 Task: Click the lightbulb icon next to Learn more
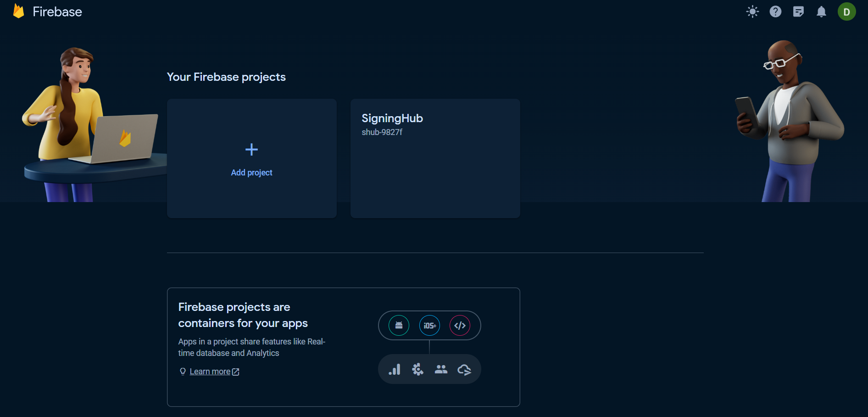coord(183,372)
